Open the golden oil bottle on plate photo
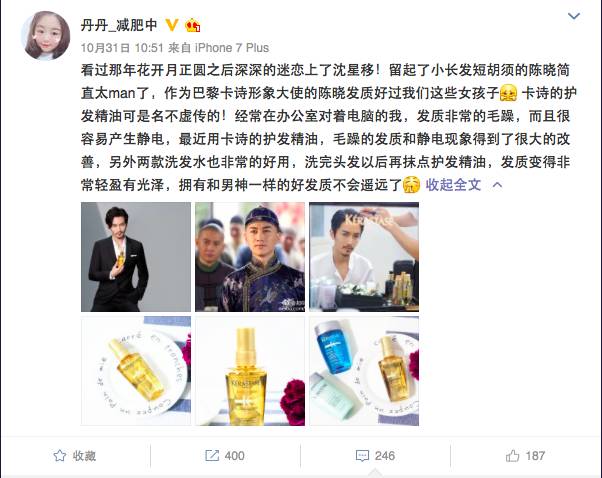This screenshot has width=602, height=478. coord(136,371)
